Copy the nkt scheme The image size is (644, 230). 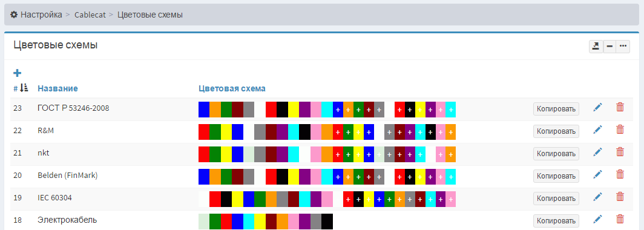(x=556, y=154)
